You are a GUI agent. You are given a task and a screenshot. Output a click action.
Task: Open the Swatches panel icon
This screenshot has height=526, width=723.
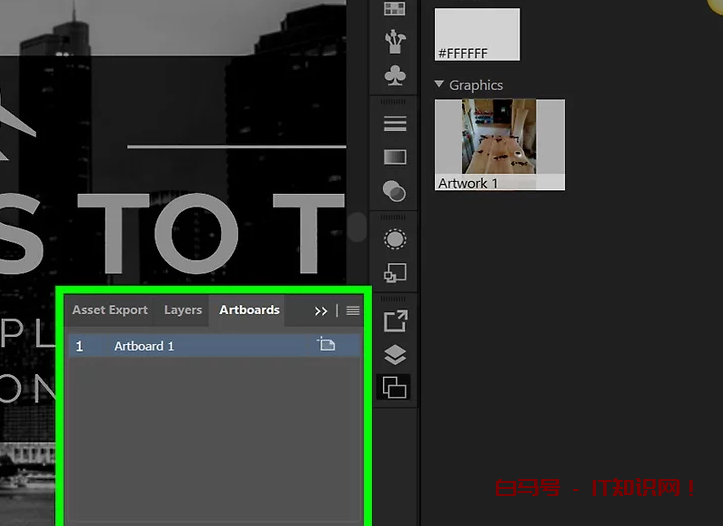pos(395,9)
